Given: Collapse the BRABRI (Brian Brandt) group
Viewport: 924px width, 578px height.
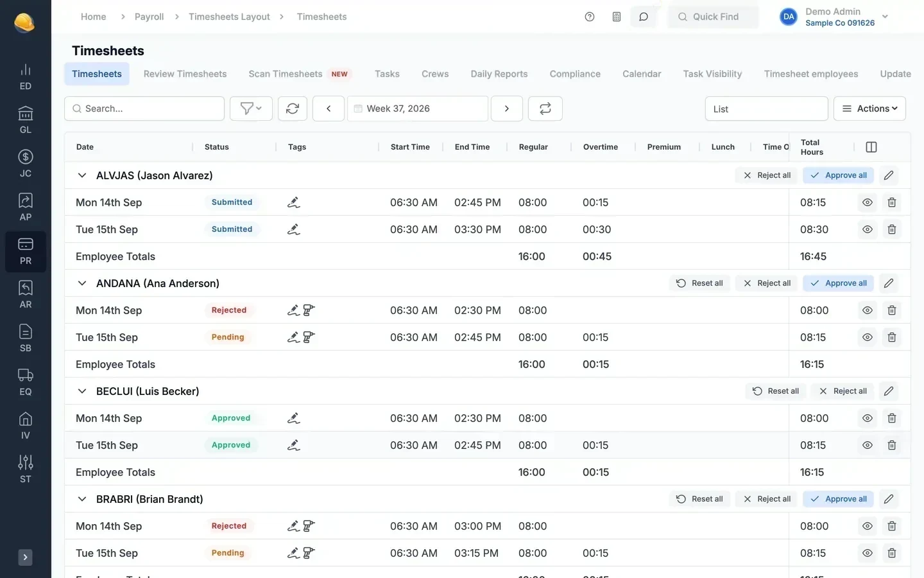Looking at the screenshot, I should 82,499.
